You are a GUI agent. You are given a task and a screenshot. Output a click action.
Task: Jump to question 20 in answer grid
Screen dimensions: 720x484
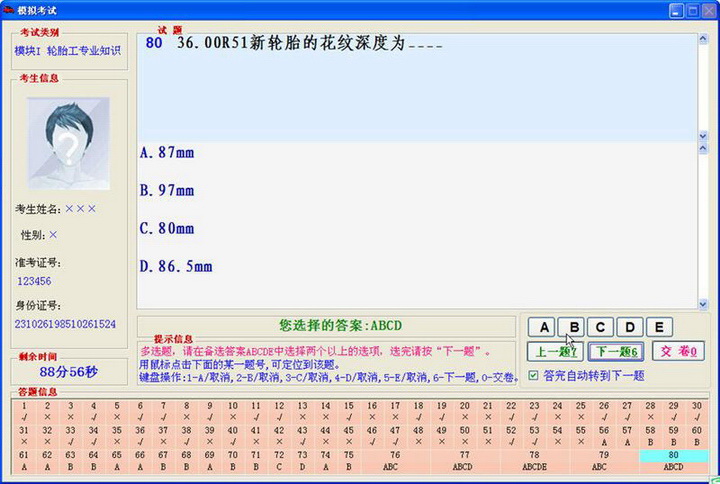(465, 411)
